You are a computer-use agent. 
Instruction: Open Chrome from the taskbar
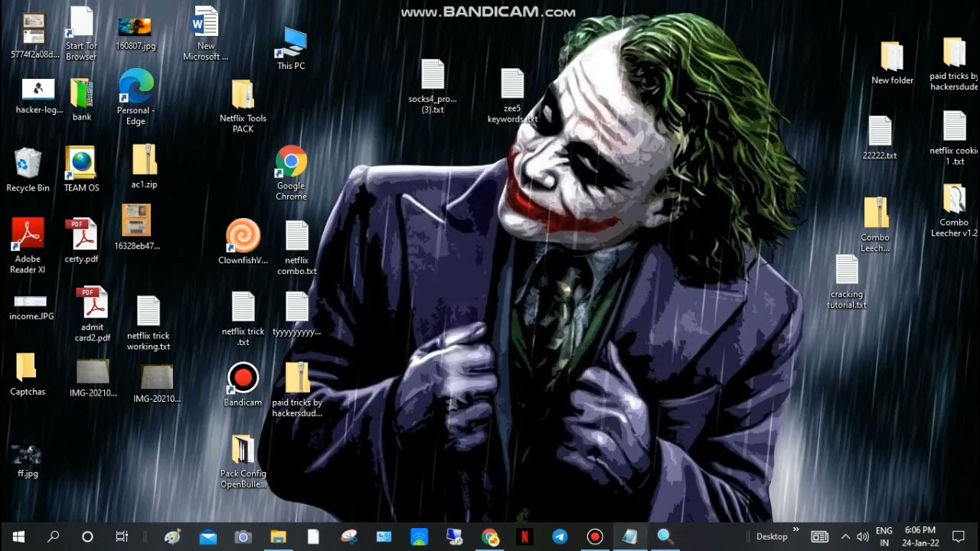coord(490,536)
